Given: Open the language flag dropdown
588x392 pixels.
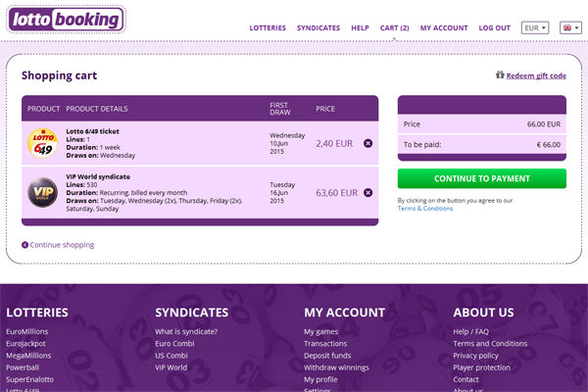Looking at the screenshot, I should [x=570, y=27].
